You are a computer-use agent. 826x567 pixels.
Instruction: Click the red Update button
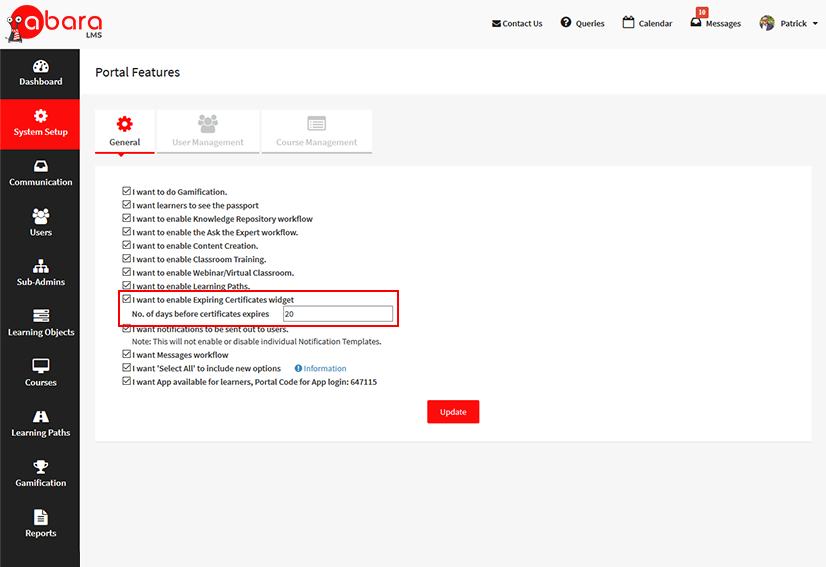point(453,412)
